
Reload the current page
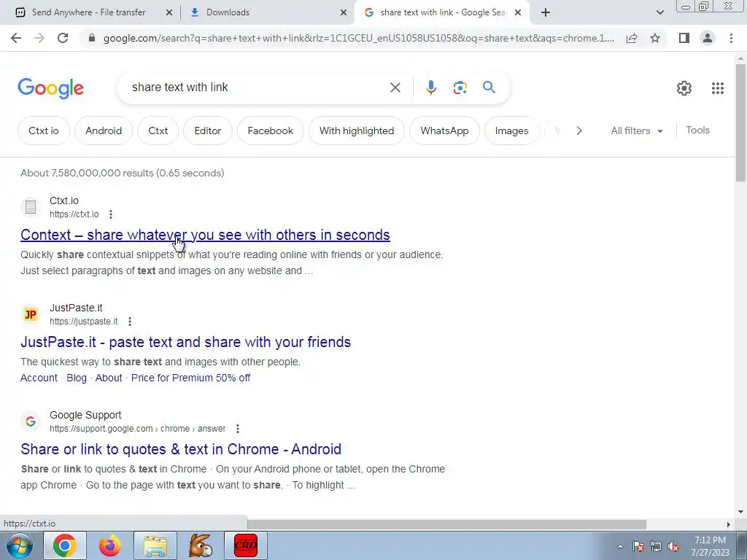point(63,38)
